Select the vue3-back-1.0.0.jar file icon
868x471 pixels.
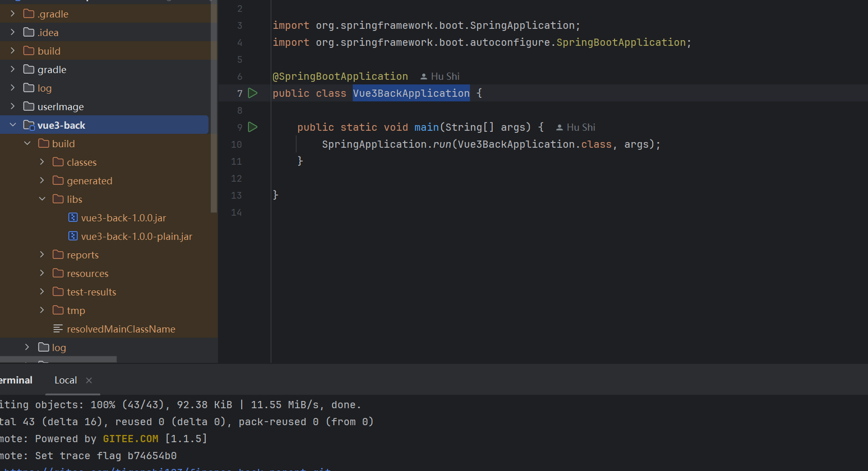73,218
